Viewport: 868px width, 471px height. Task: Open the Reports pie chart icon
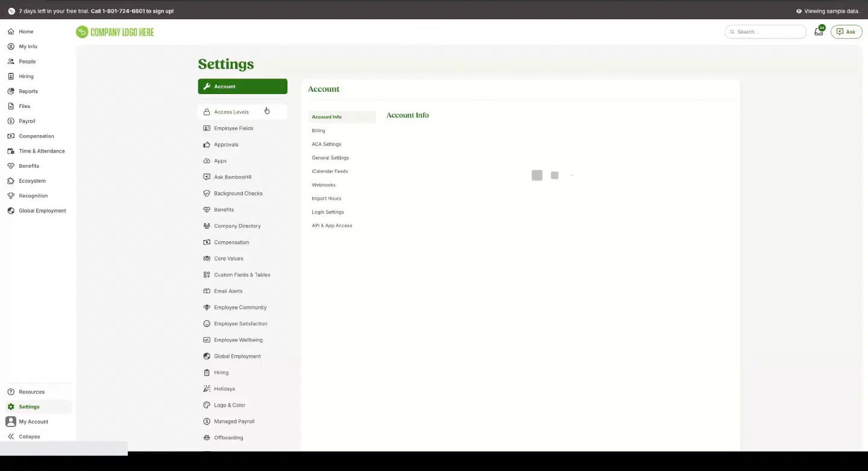click(11, 91)
